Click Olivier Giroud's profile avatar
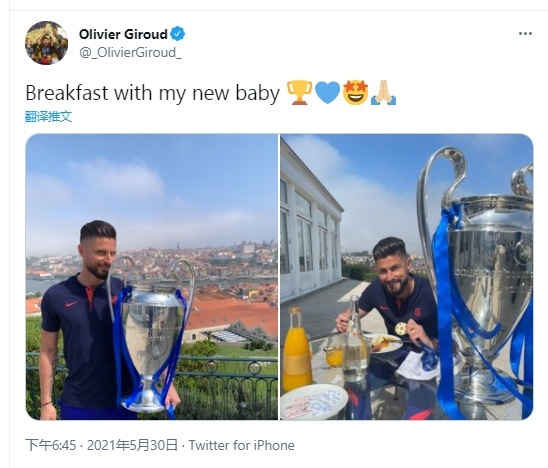The height and width of the screenshot is (468, 548). click(46, 43)
